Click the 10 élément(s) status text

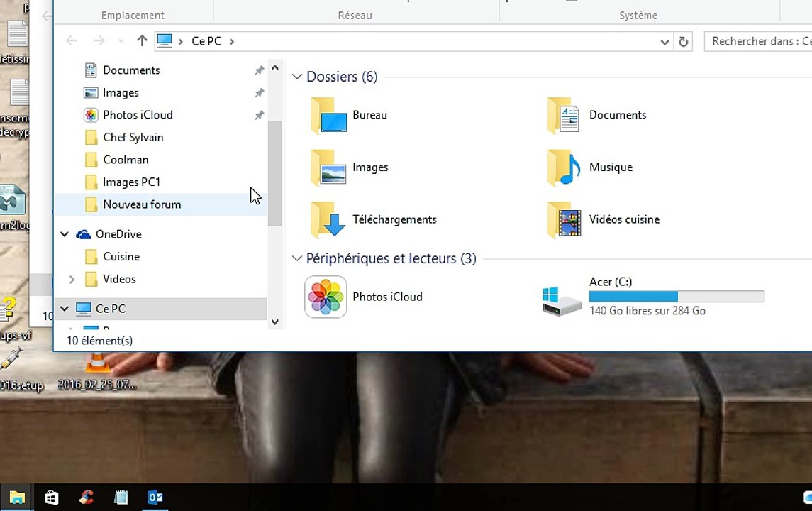click(99, 341)
